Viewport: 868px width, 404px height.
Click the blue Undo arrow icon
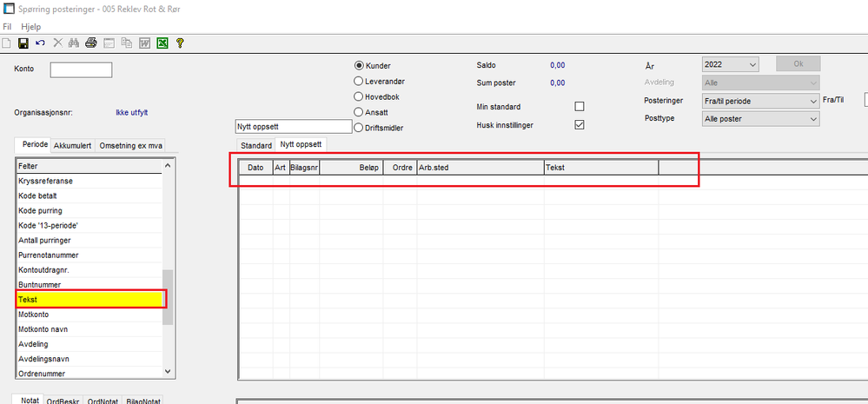tap(41, 43)
